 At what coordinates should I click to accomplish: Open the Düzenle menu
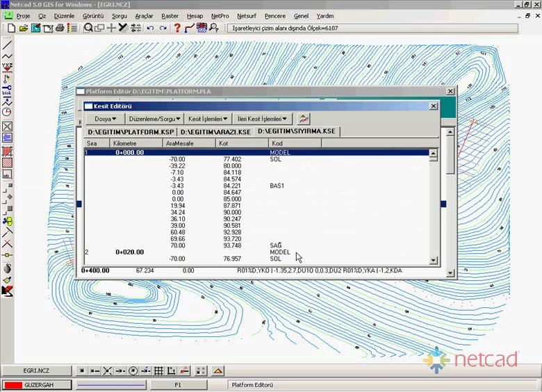65,16
